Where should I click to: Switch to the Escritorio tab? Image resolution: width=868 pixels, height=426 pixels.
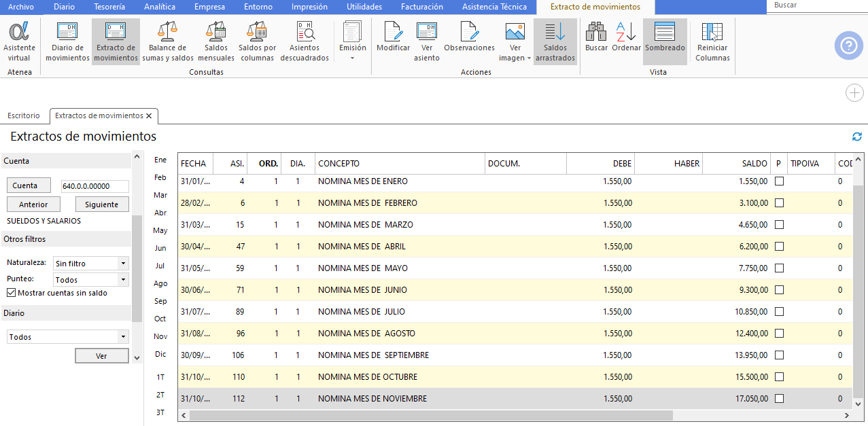point(24,116)
